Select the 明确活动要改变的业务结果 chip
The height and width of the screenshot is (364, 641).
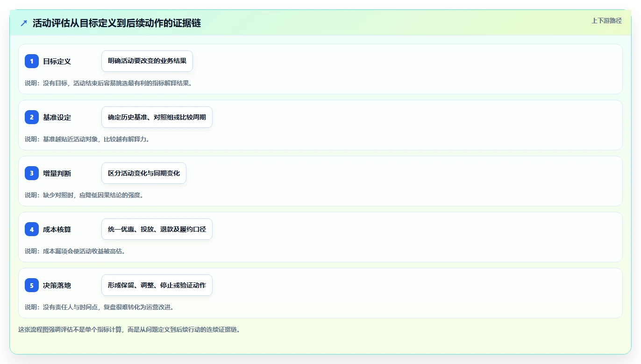coord(147,61)
